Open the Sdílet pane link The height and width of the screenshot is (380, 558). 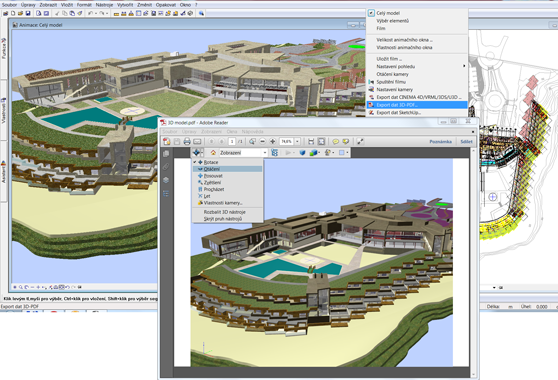(x=466, y=142)
